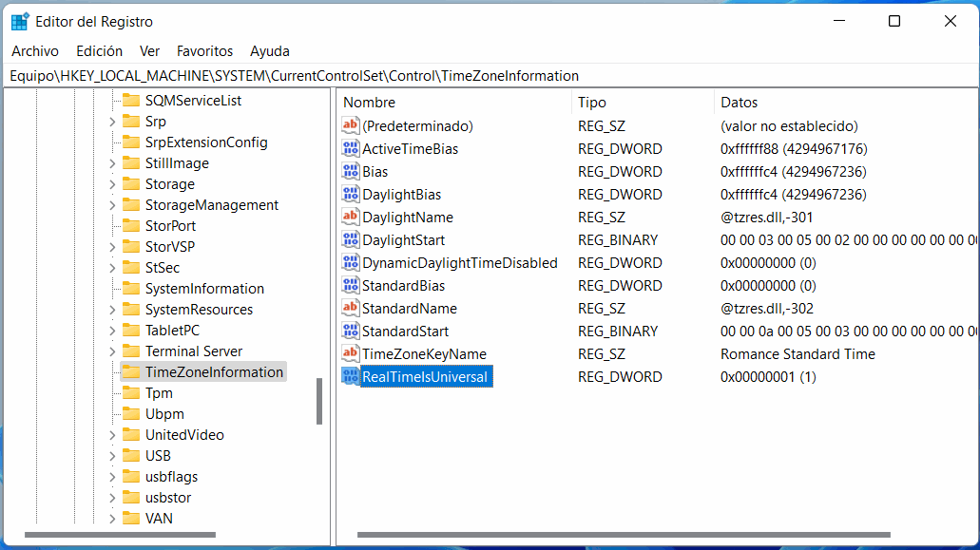Viewport: 980px width, 550px height.
Task: Click the string icon beside DaylightName
Action: tap(351, 218)
